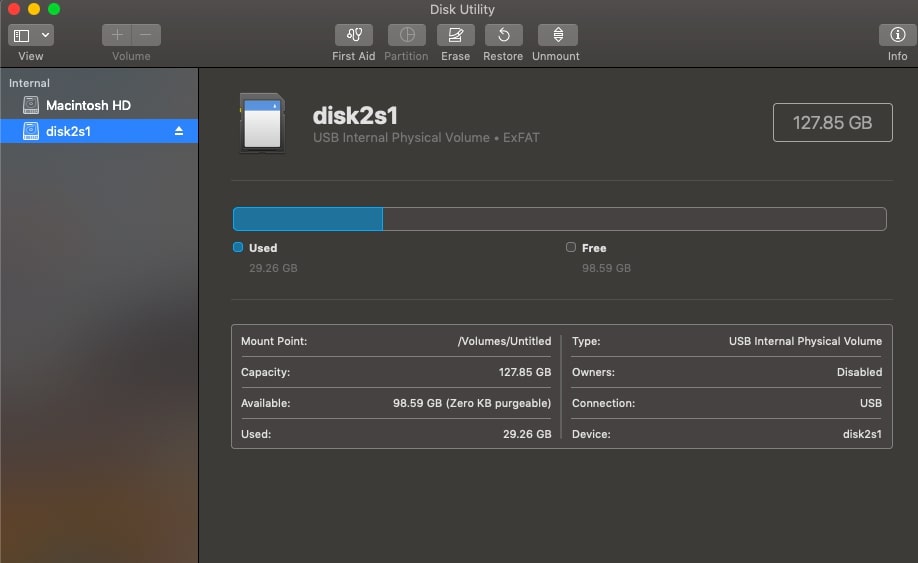Click the disk usage bar
The width and height of the screenshot is (918, 563).
(559, 219)
